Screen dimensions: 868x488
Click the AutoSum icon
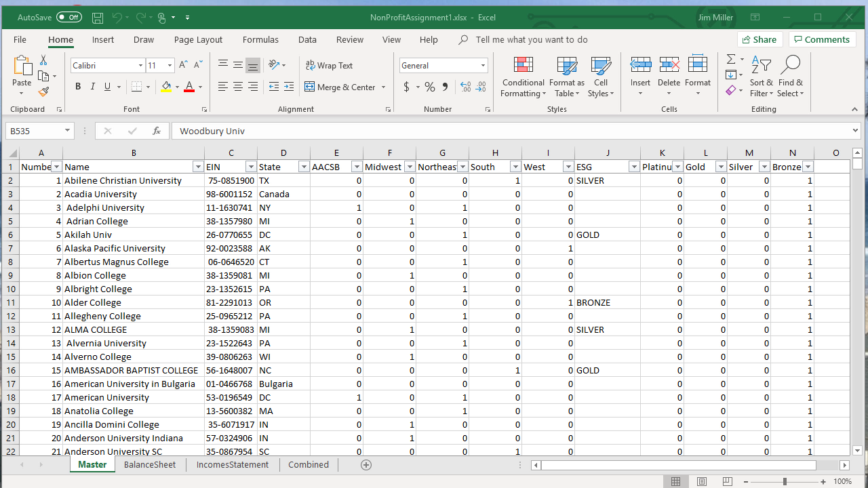731,60
